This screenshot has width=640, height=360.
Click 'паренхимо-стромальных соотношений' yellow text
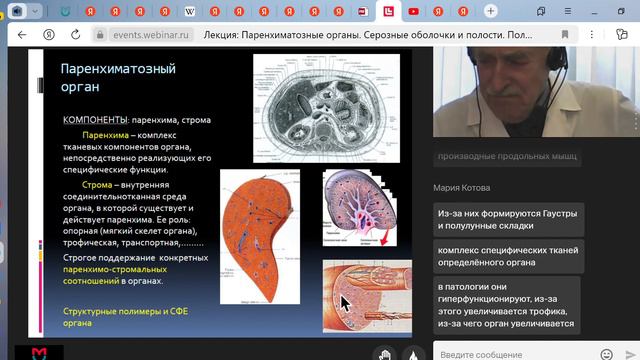point(115,275)
